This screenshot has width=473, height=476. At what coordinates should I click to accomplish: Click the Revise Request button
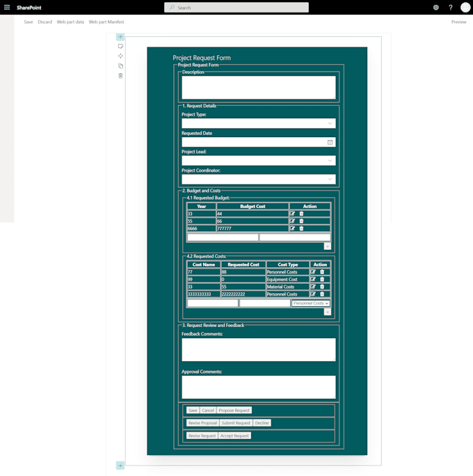[202, 436]
